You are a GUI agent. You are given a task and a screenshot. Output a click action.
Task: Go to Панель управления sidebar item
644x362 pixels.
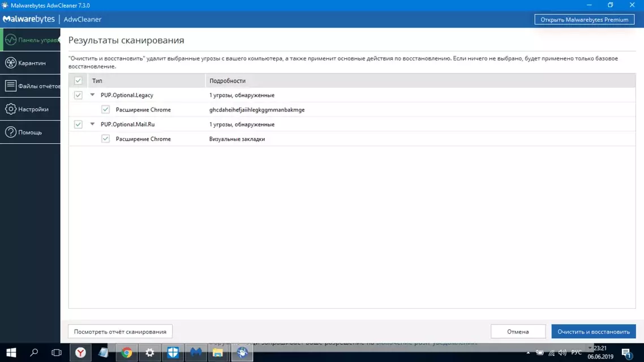tap(31, 40)
